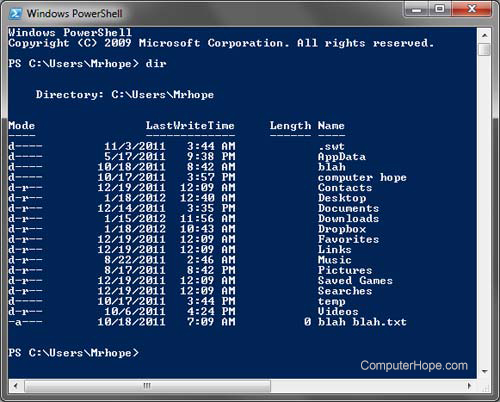Click the '8/22/2011' date of Music

tap(135, 260)
